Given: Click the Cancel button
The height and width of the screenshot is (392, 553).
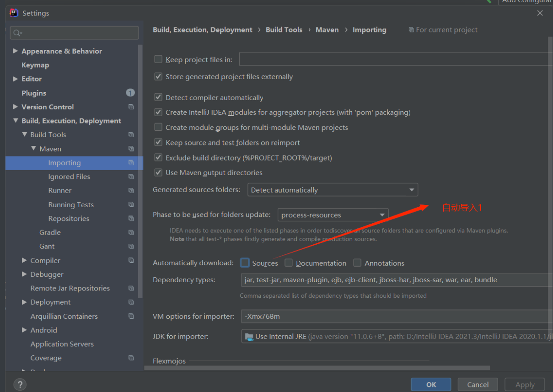Looking at the screenshot, I should [478, 385].
